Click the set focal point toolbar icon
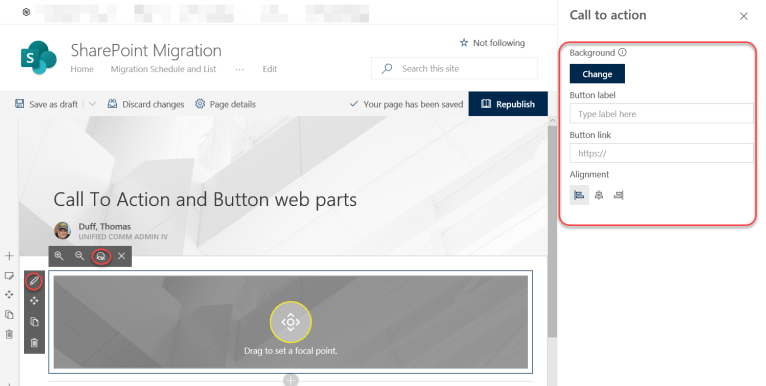 pyautogui.click(x=101, y=256)
